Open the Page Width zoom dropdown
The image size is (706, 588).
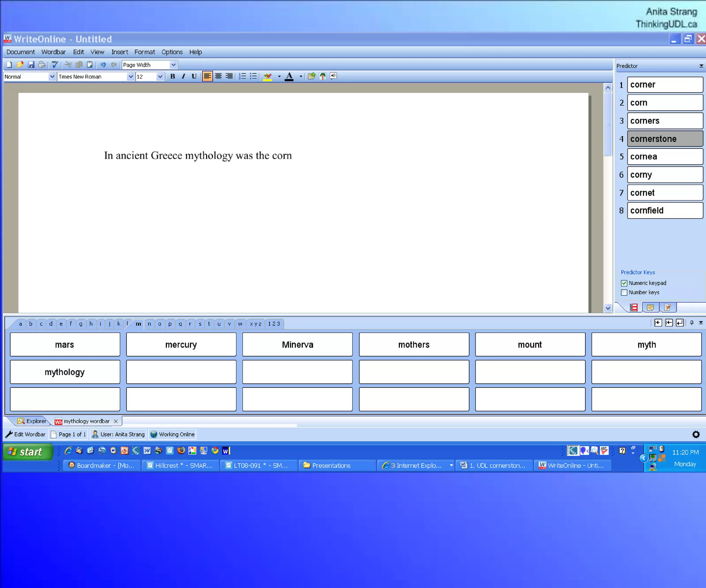(173, 64)
